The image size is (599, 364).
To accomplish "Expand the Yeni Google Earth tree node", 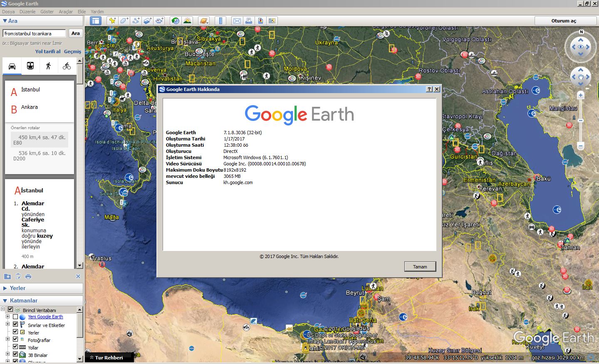I will pos(7,317).
